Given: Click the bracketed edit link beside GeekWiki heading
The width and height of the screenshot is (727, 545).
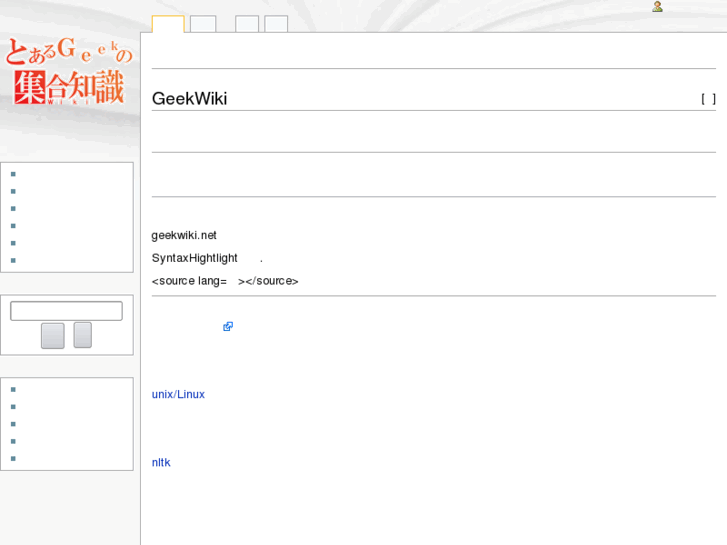Looking at the screenshot, I should point(708,99).
